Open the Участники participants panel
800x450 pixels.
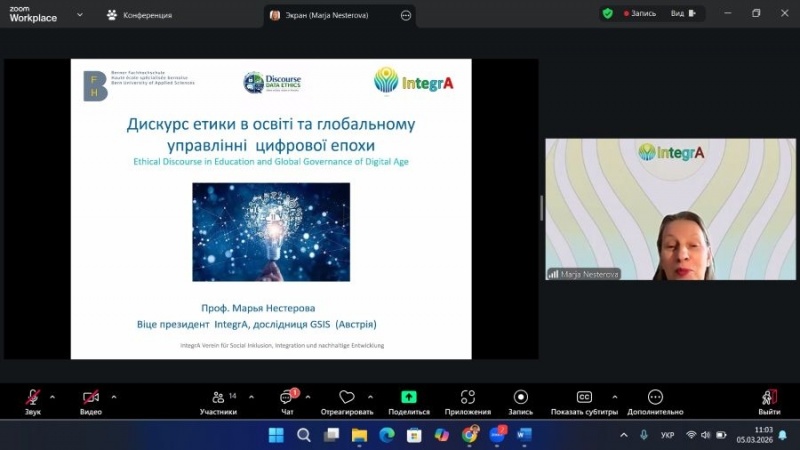pyautogui.click(x=218, y=397)
